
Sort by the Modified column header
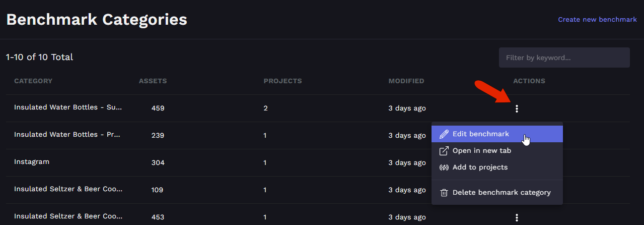(x=406, y=81)
